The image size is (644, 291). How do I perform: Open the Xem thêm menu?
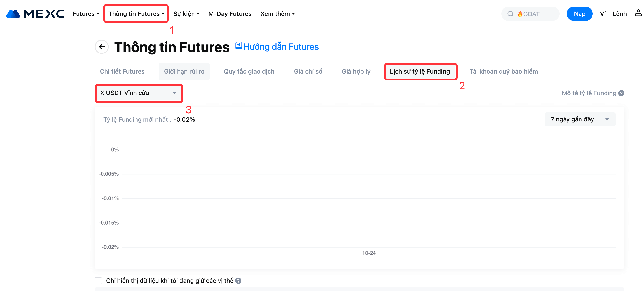(x=278, y=14)
